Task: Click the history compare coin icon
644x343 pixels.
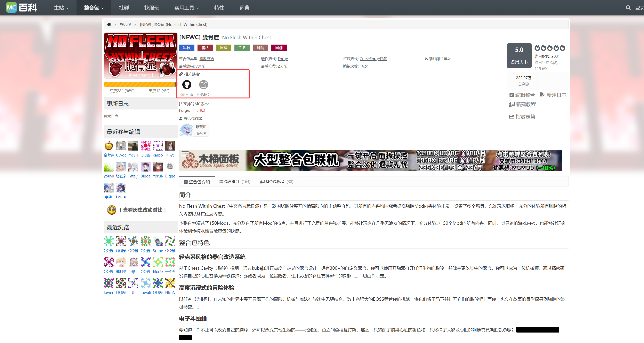Action: (x=112, y=210)
